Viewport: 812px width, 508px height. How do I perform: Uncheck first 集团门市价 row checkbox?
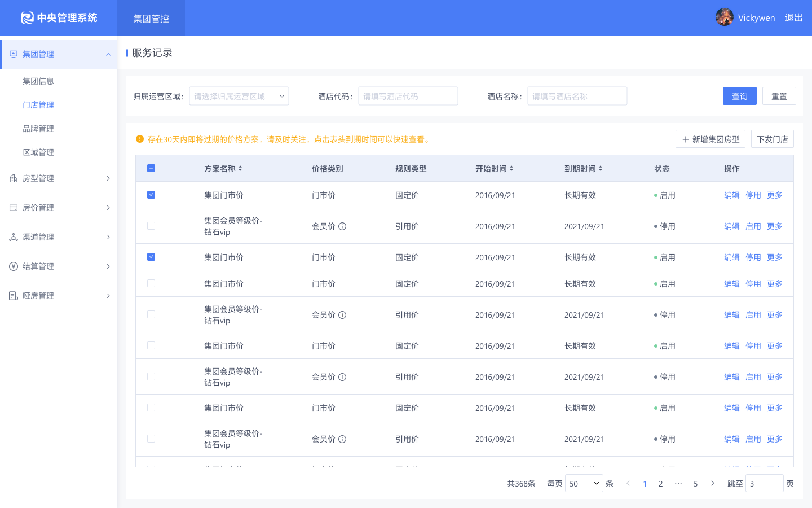[x=151, y=195]
